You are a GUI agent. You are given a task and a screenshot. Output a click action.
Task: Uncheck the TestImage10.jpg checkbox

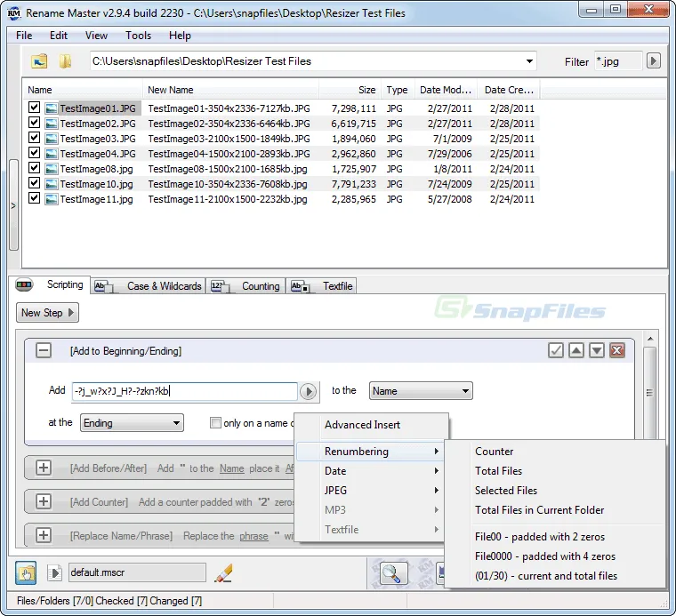pyautogui.click(x=34, y=182)
